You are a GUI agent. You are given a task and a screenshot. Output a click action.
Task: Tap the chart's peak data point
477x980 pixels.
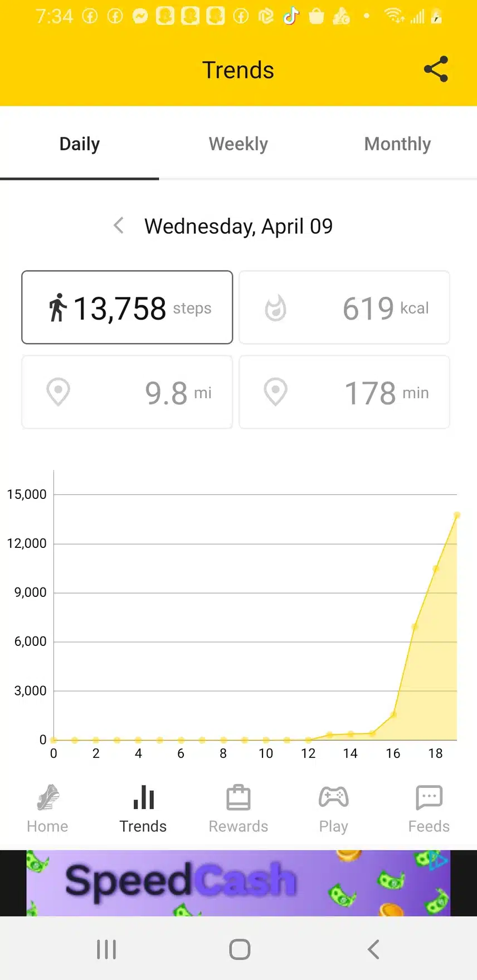pos(457,516)
